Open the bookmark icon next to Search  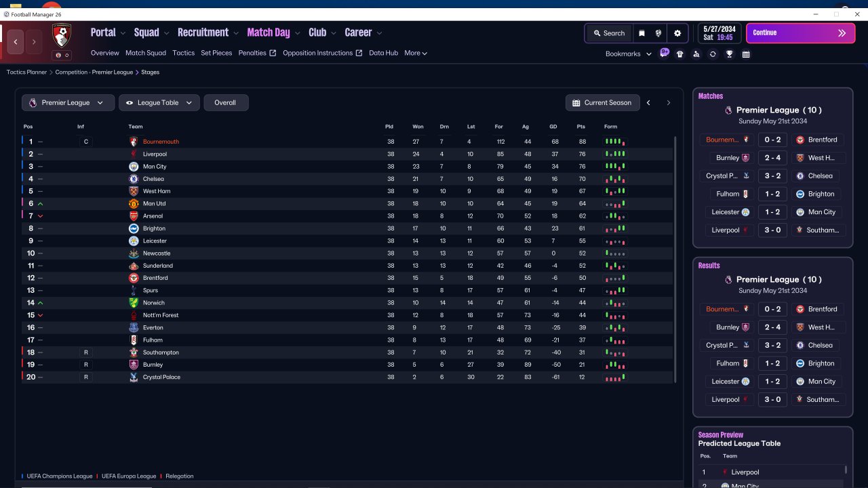(x=642, y=33)
